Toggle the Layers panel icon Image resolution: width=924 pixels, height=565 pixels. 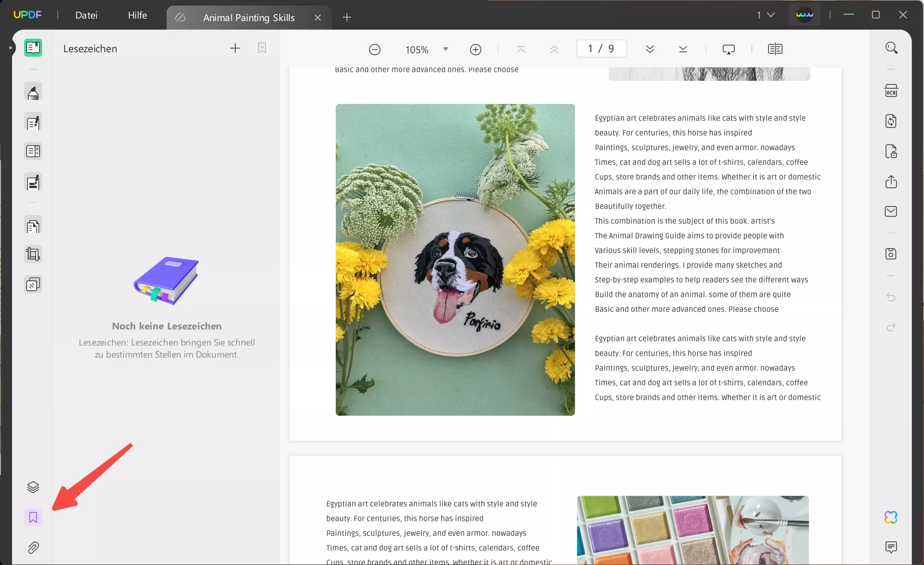(33, 487)
